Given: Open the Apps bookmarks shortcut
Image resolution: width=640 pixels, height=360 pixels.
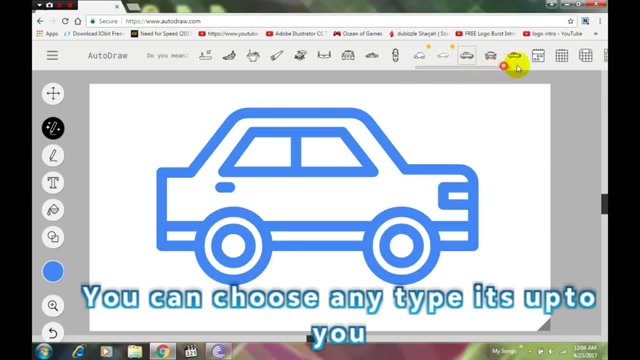Looking at the screenshot, I should tap(47, 34).
